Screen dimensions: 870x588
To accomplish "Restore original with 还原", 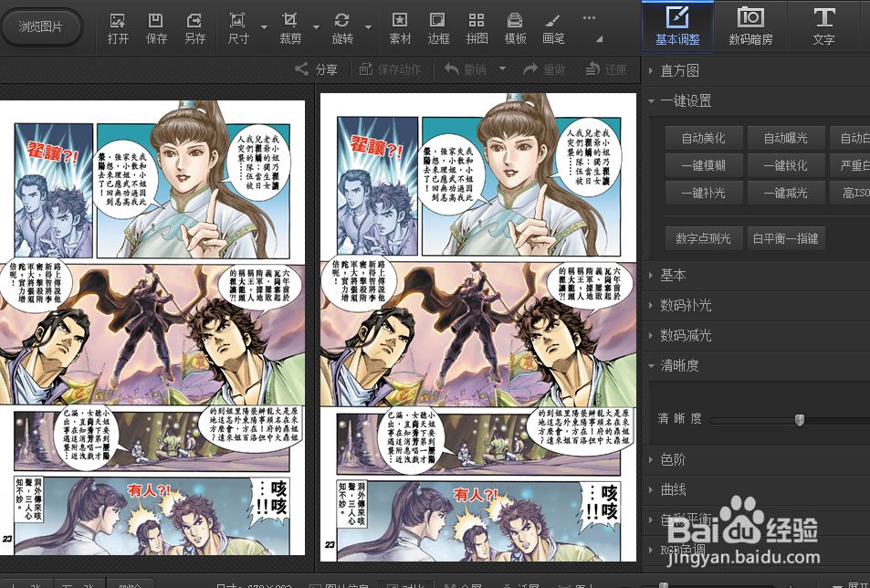I will [606, 69].
